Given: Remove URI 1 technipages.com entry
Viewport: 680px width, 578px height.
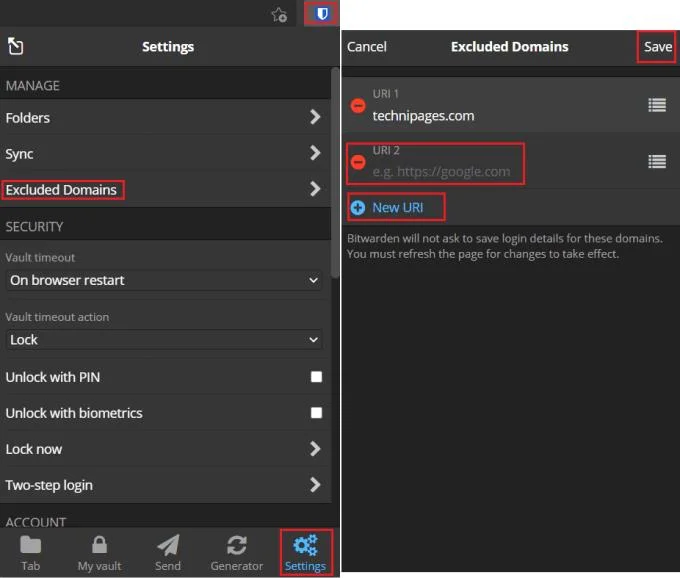Looking at the screenshot, I should point(358,105).
